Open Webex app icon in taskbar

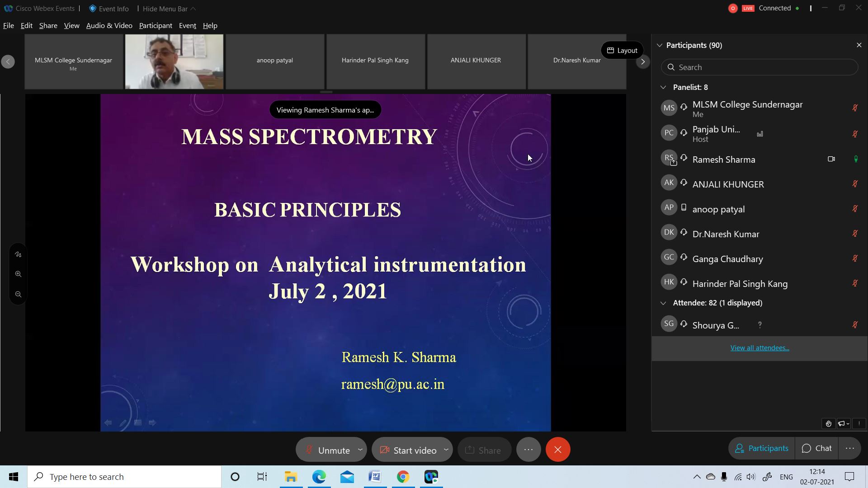(x=431, y=477)
